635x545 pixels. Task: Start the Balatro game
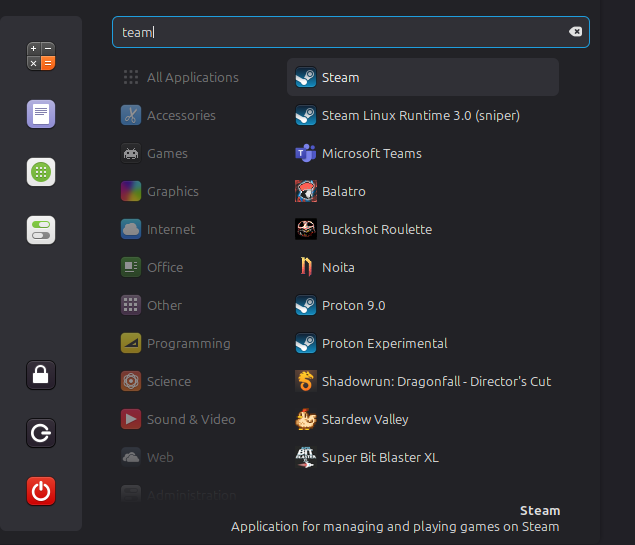tap(423, 191)
